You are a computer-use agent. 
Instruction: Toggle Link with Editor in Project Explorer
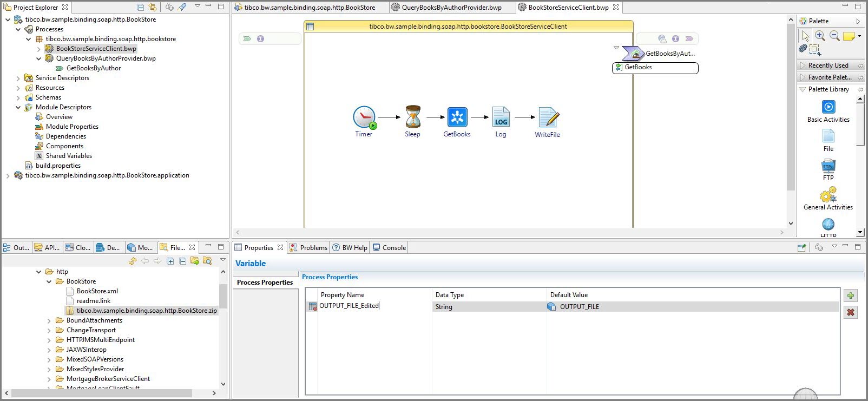(x=153, y=7)
